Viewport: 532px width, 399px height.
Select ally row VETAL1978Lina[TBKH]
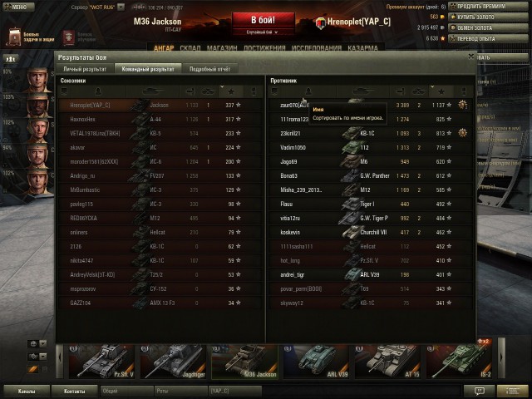160,133
